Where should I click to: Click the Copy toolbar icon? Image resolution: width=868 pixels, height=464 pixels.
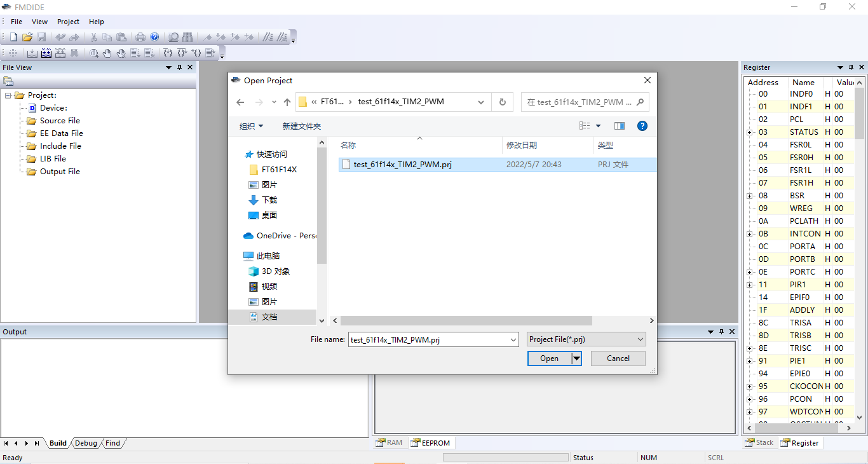pos(107,38)
